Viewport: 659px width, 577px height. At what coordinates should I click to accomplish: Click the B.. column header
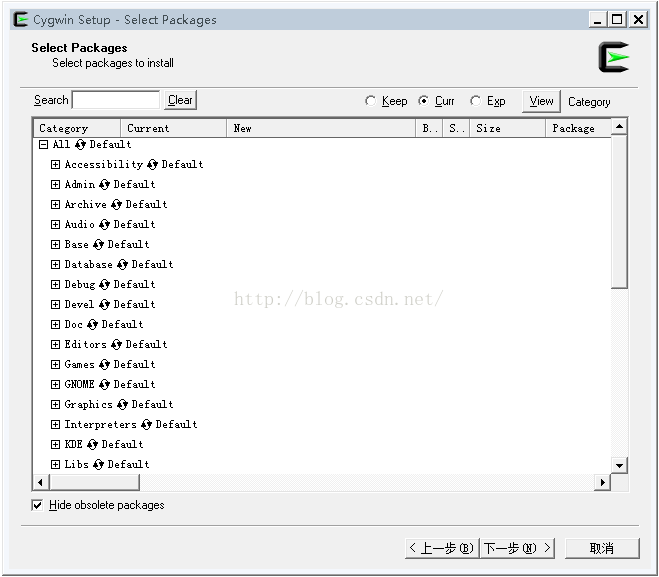pyautogui.click(x=429, y=128)
